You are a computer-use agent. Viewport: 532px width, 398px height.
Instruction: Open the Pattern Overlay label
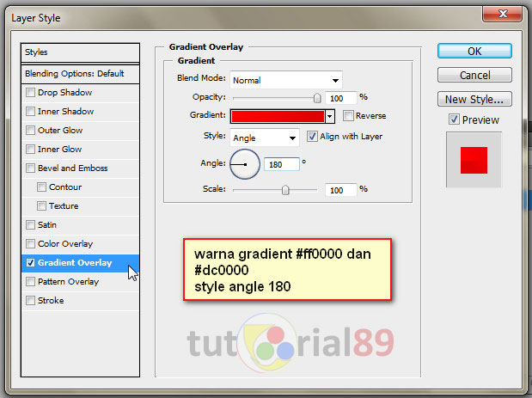(x=68, y=281)
